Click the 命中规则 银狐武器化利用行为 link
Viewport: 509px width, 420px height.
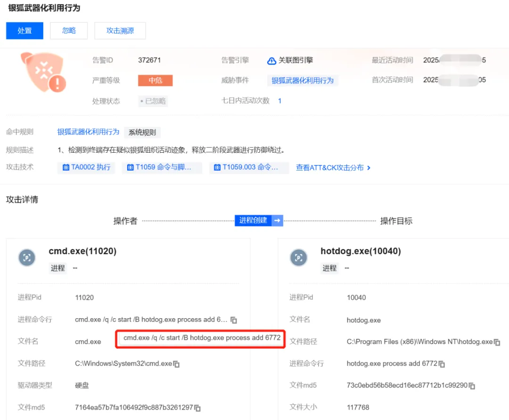tap(88, 132)
